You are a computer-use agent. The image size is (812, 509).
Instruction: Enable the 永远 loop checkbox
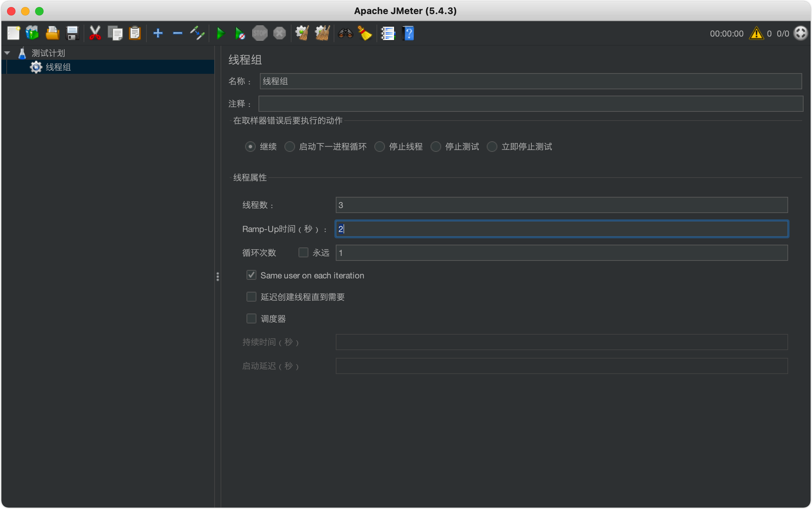(x=303, y=252)
